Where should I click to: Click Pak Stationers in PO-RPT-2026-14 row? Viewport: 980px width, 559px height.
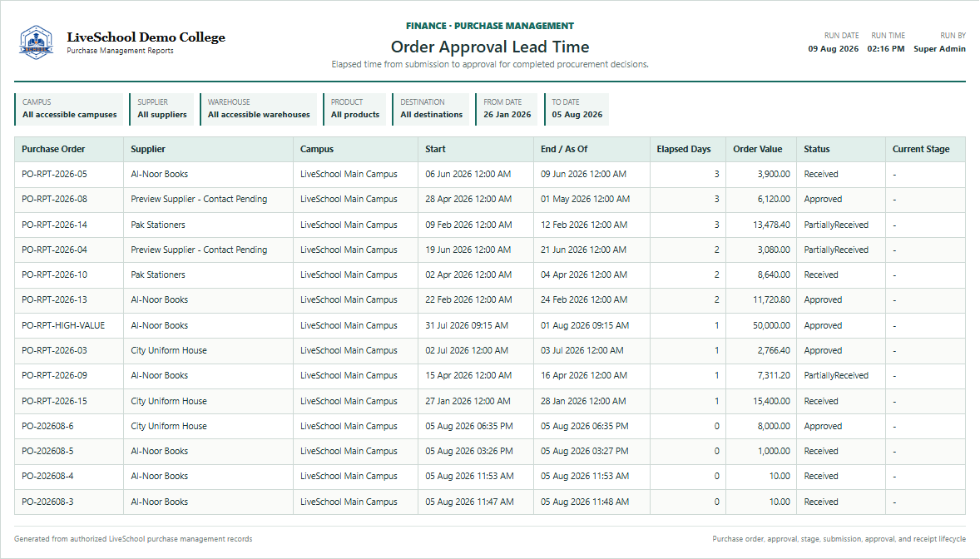tap(158, 225)
